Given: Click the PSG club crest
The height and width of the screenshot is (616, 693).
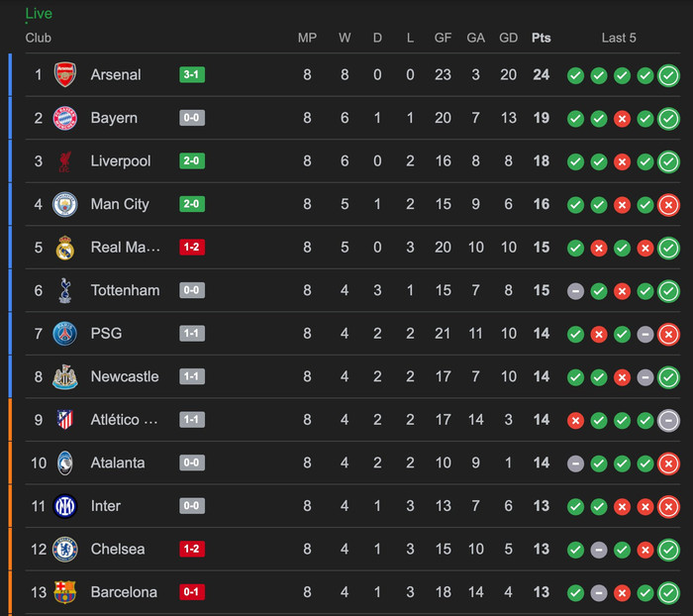Looking at the screenshot, I should pyautogui.click(x=65, y=334).
